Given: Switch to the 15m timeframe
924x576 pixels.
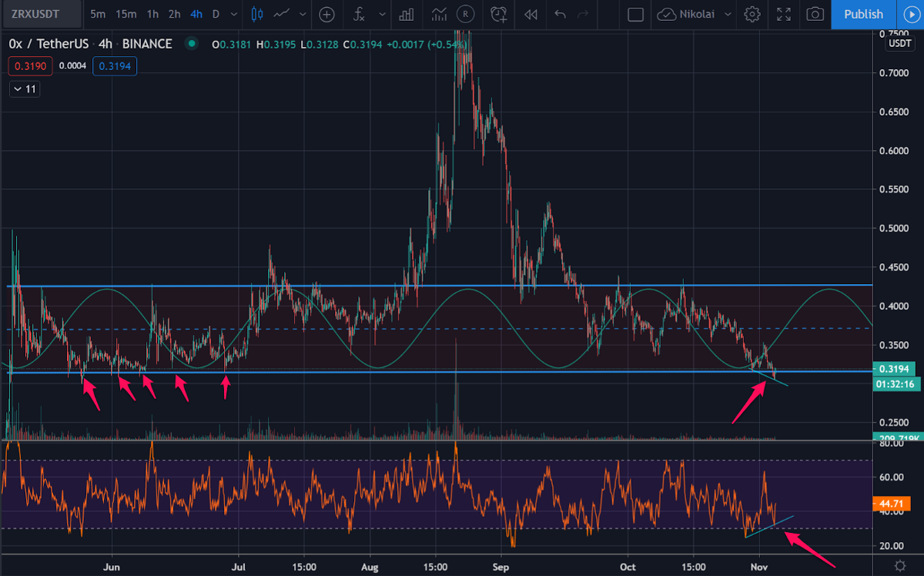Looking at the screenshot, I should click(126, 14).
